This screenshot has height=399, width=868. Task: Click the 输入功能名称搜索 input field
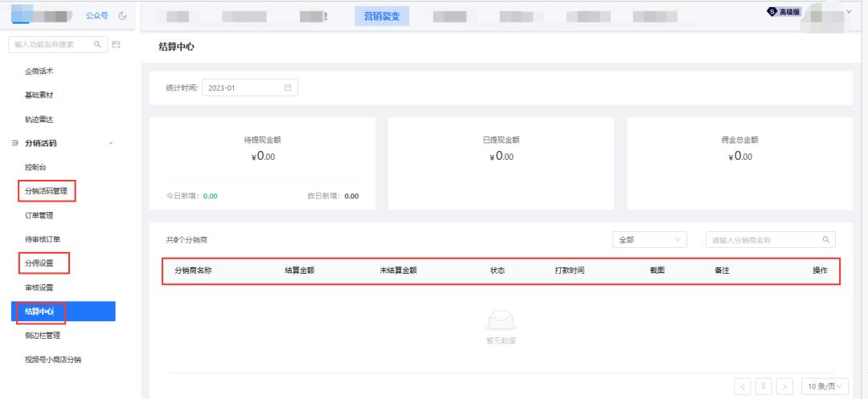point(58,44)
